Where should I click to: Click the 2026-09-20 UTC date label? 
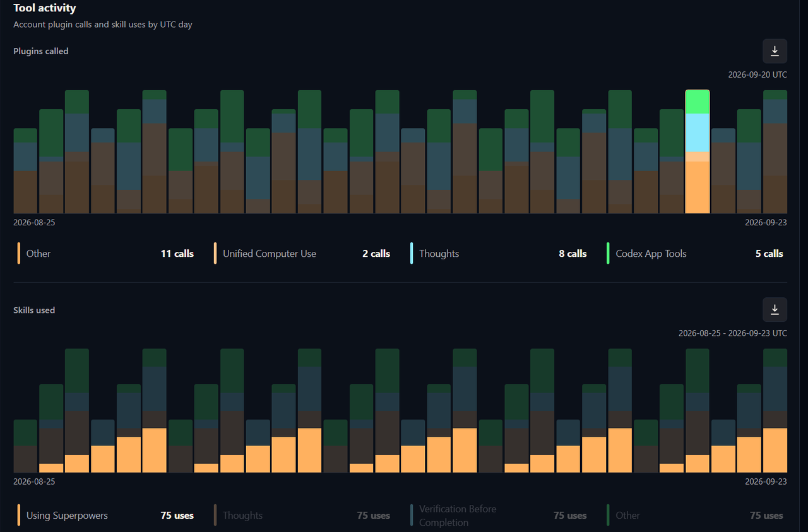[x=757, y=74]
